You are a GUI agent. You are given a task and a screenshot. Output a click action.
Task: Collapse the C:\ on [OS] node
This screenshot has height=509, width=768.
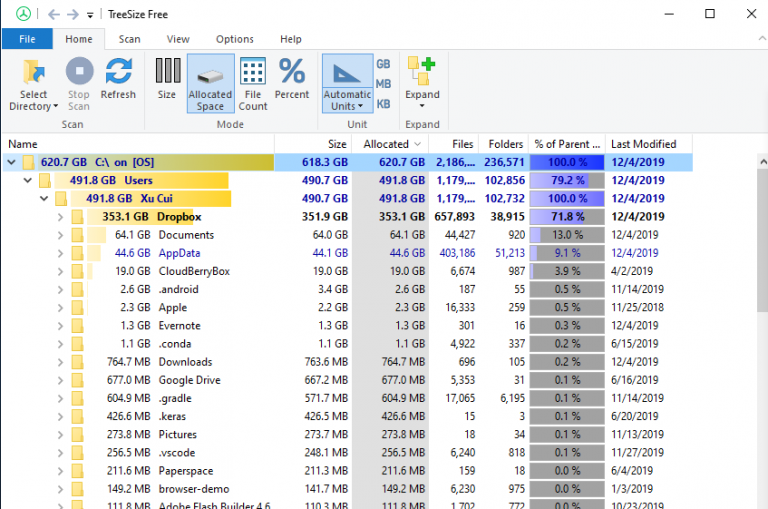pos(11,162)
